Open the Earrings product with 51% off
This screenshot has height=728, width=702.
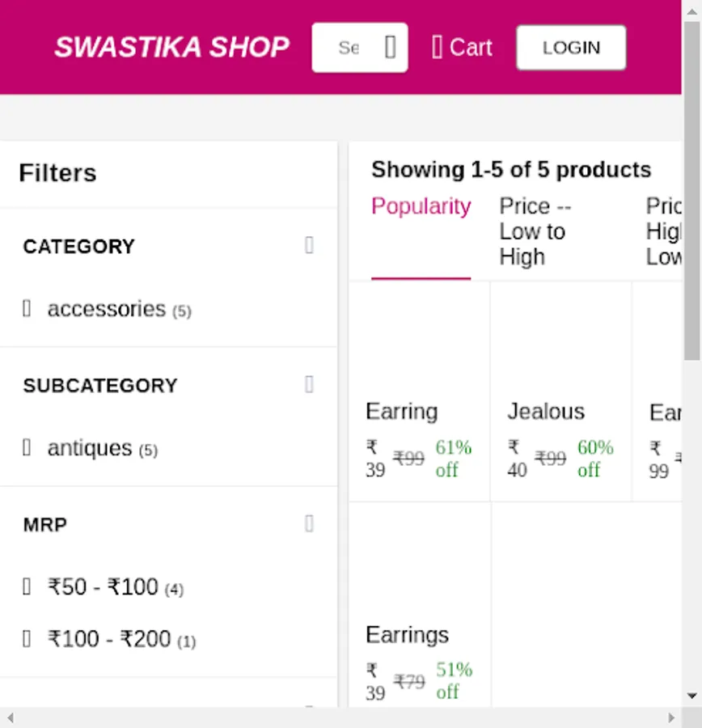click(419, 615)
